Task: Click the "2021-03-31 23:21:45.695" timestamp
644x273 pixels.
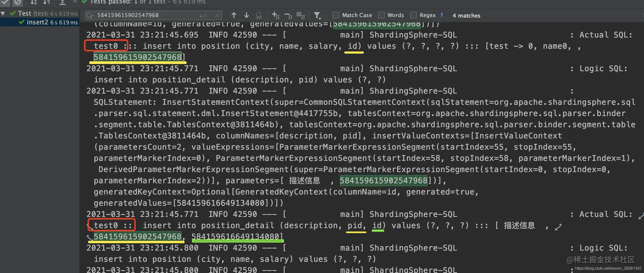Action: 142,35
